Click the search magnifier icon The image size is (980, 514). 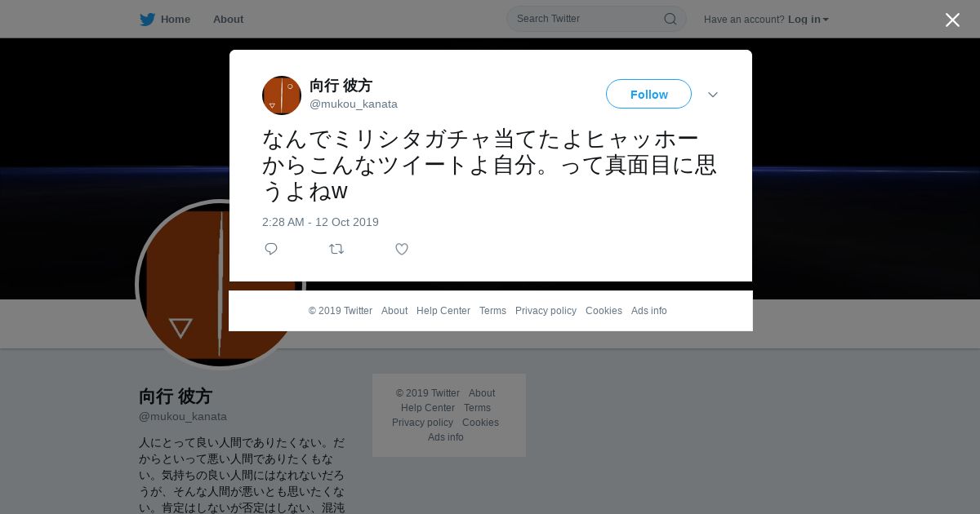point(670,19)
